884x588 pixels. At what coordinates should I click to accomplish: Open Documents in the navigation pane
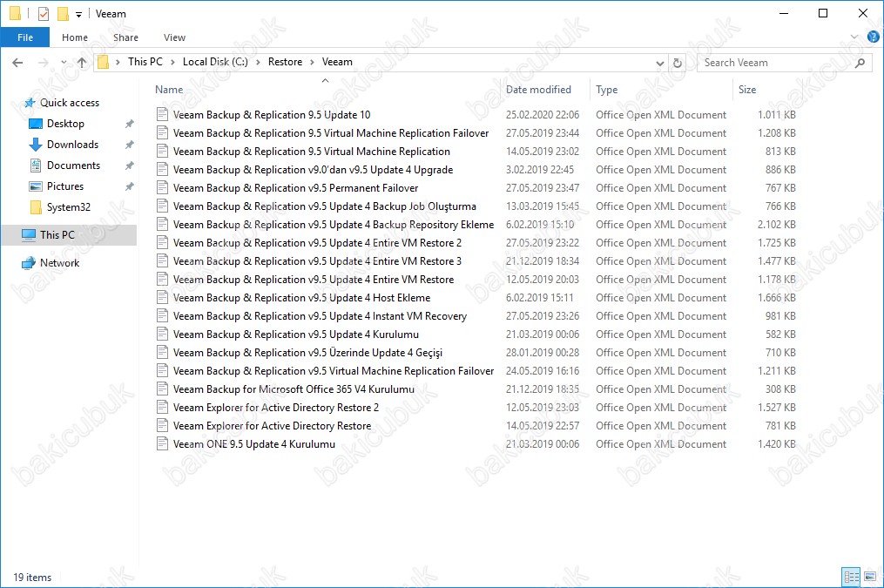tap(73, 166)
